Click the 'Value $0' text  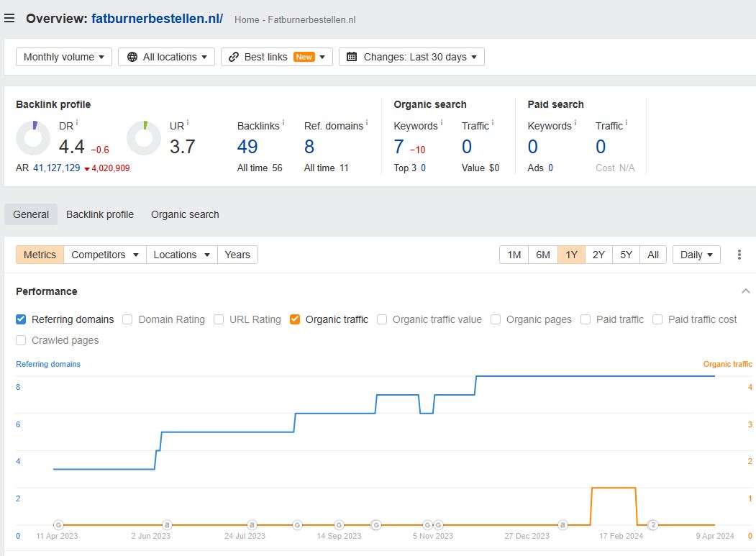pyautogui.click(x=481, y=168)
